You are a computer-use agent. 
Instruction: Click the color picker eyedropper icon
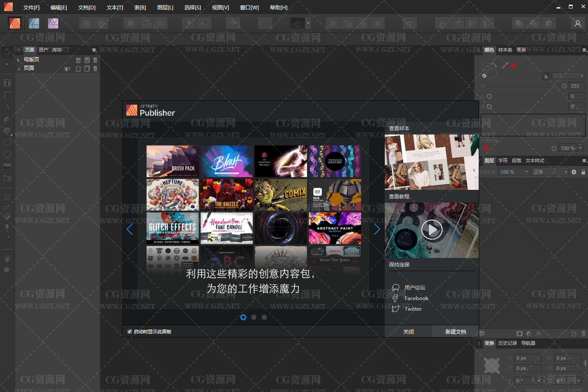coord(505,65)
